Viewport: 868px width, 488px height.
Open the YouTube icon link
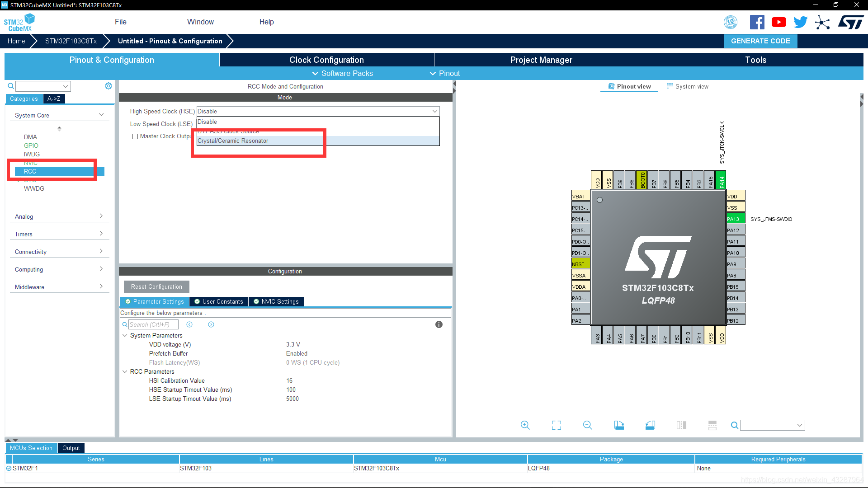point(778,22)
